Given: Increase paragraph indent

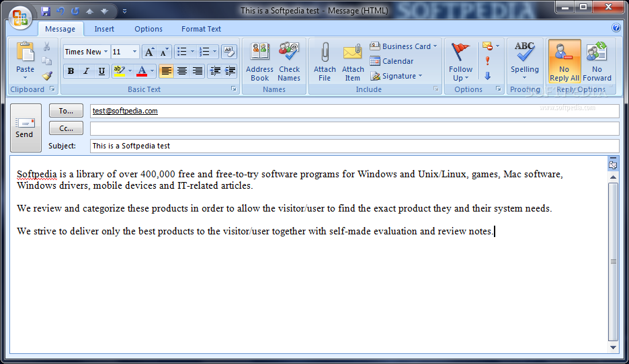Looking at the screenshot, I should point(230,71).
